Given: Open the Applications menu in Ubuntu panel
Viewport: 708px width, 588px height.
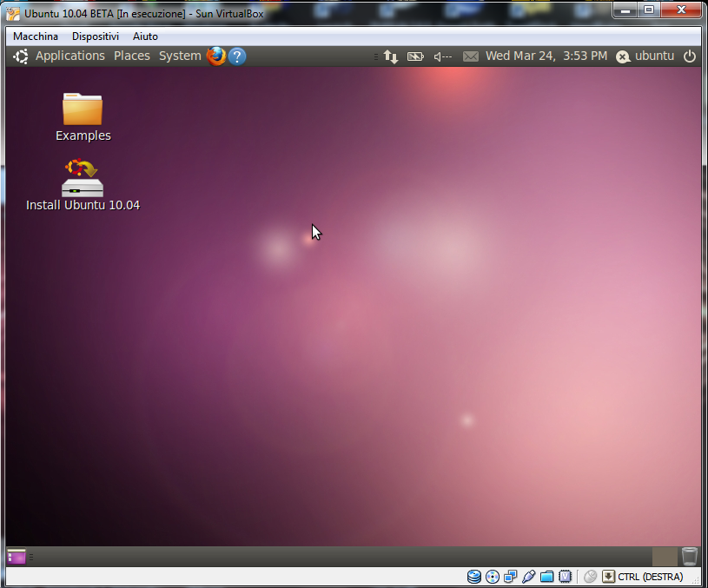Looking at the screenshot, I should 70,56.
